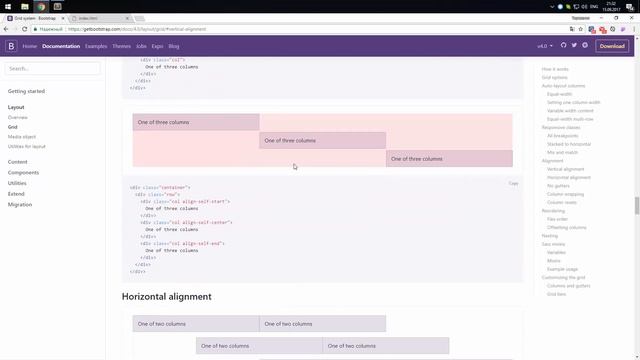Close the index.html tab

[x=127, y=18]
